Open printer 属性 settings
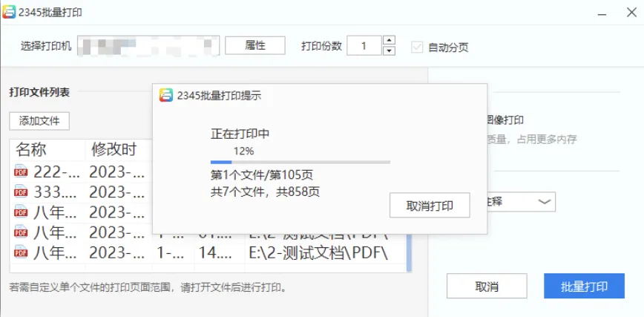 coord(255,45)
